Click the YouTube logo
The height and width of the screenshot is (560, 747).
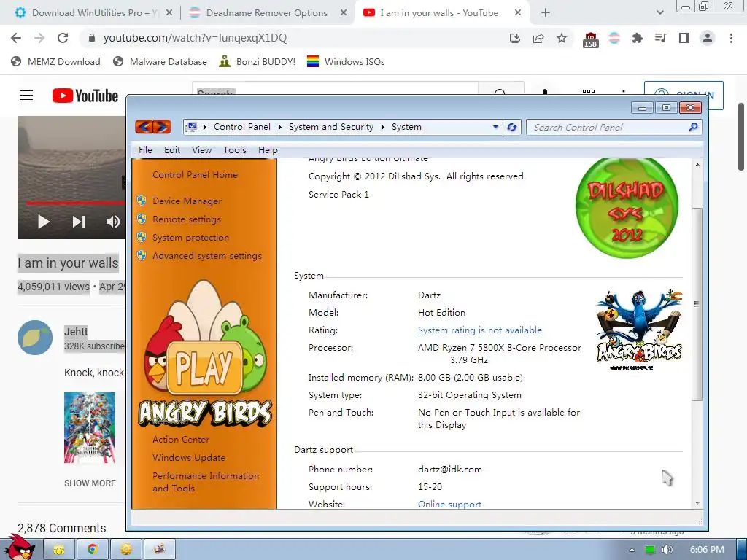(85, 96)
